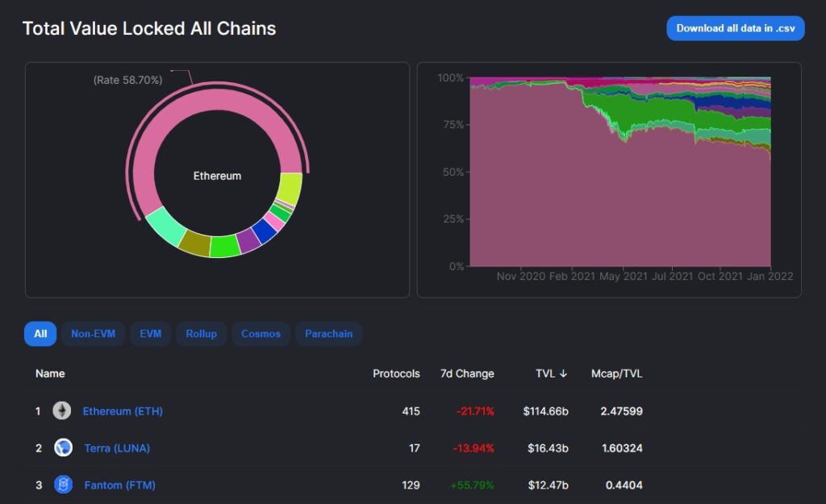Open the Ethereum (ETH) chain link

(x=123, y=411)
